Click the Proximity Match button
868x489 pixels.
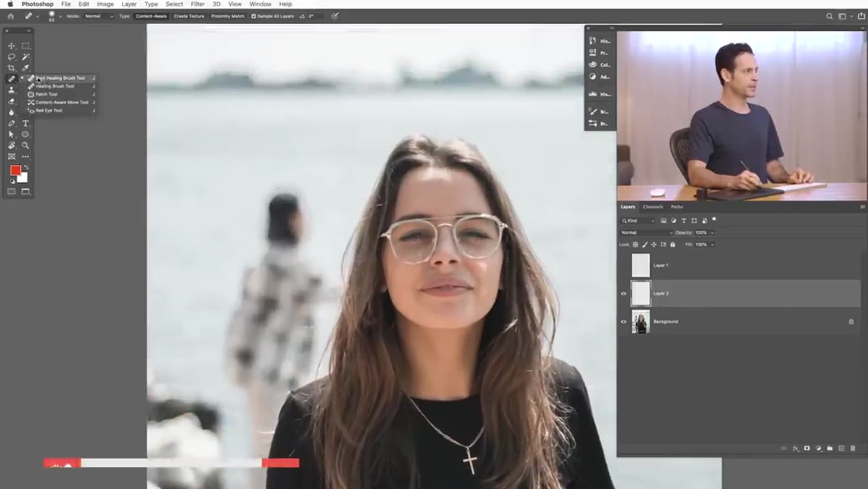pos(227,16)
